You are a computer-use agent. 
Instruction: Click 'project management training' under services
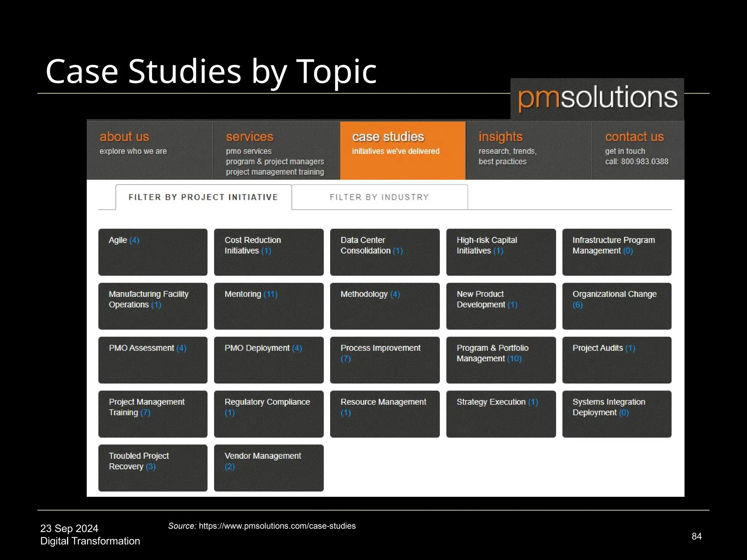click(275, 172)
